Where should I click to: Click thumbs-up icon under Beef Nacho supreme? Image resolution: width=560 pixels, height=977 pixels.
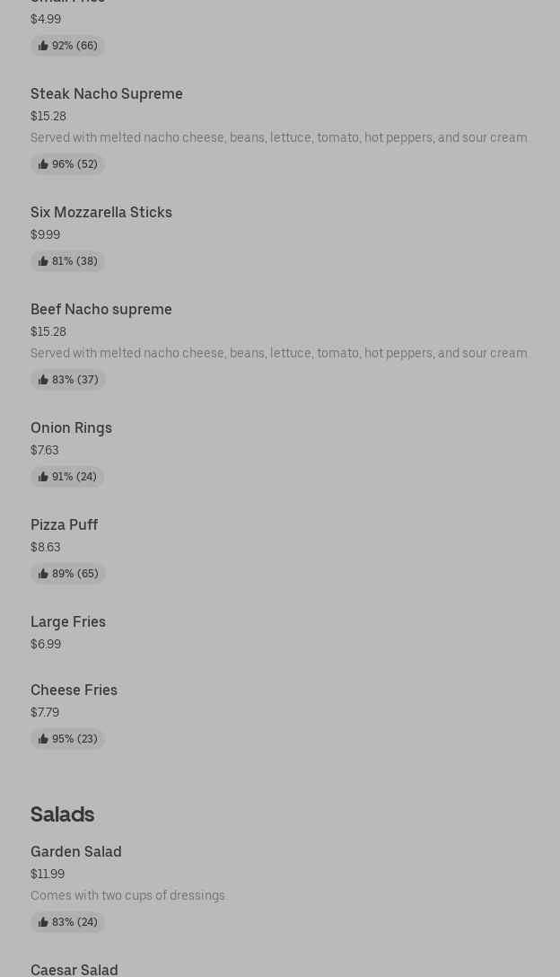click(43, 380)
